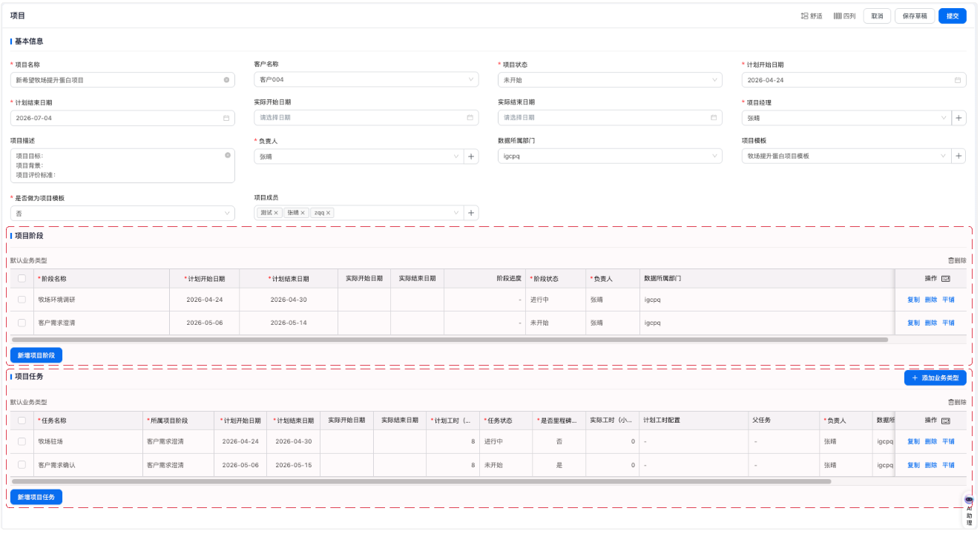Tick checkbox for 牧场驻场 task row

(x=22, y=441)
